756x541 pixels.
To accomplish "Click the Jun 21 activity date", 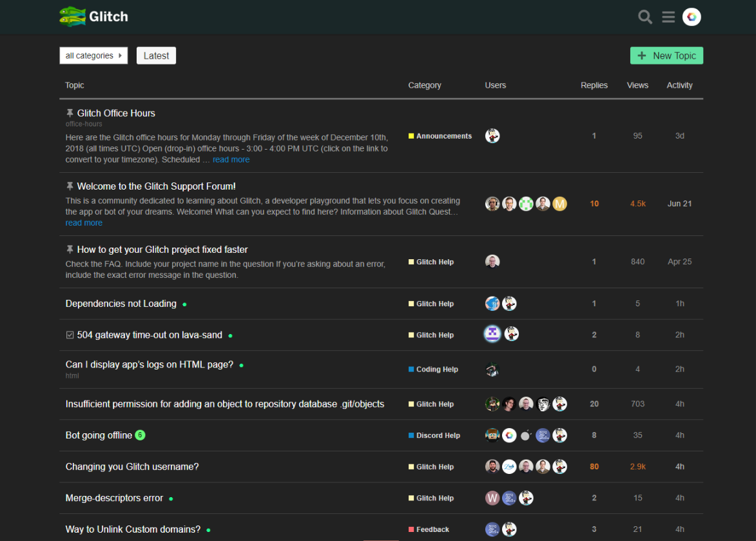I will click(x=679, y=204).
